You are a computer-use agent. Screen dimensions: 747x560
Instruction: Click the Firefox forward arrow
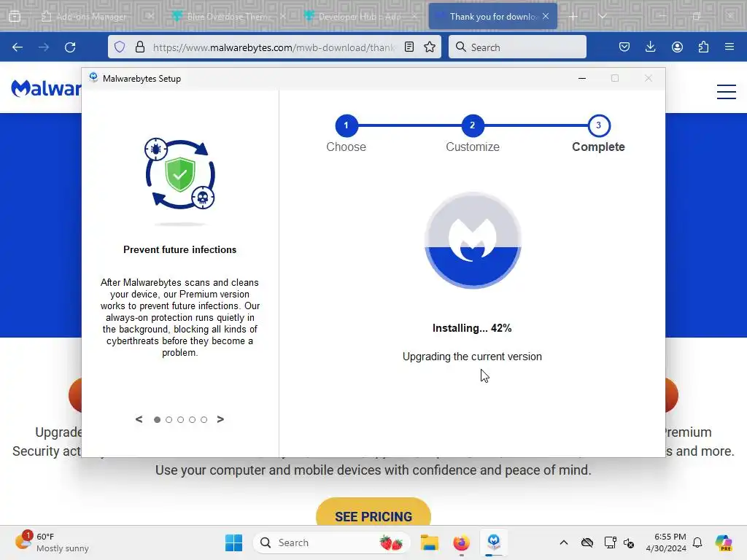tap(43, 47)
